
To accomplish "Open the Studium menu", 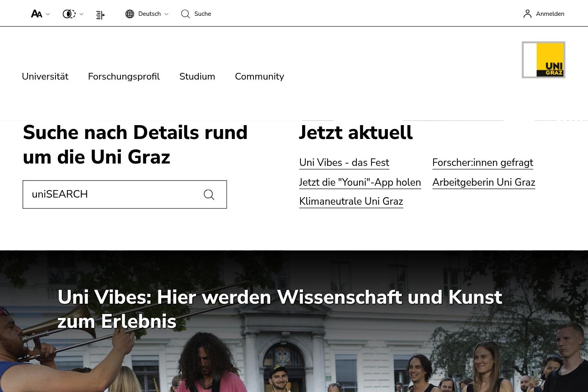I will 197,76.
